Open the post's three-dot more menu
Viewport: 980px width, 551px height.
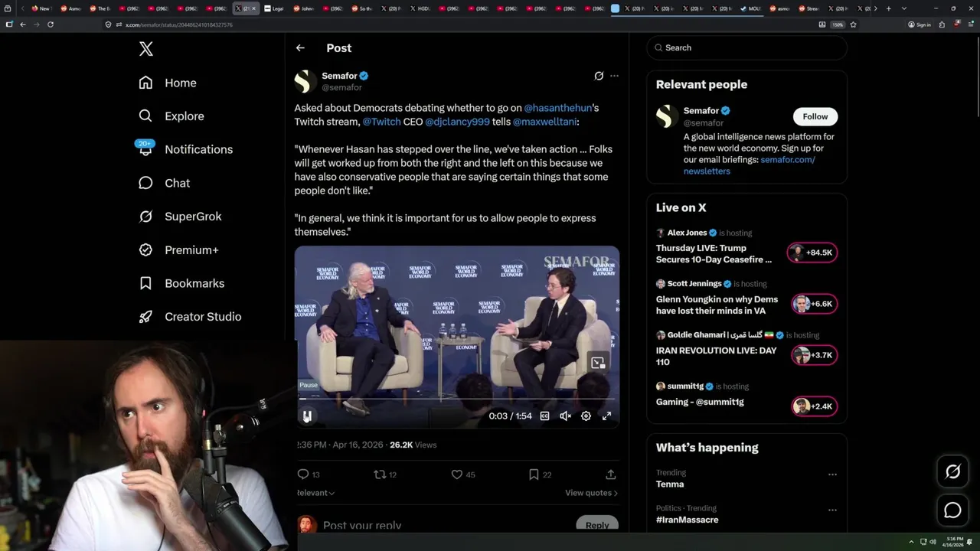pyautogui.click(x=614, y=76)
